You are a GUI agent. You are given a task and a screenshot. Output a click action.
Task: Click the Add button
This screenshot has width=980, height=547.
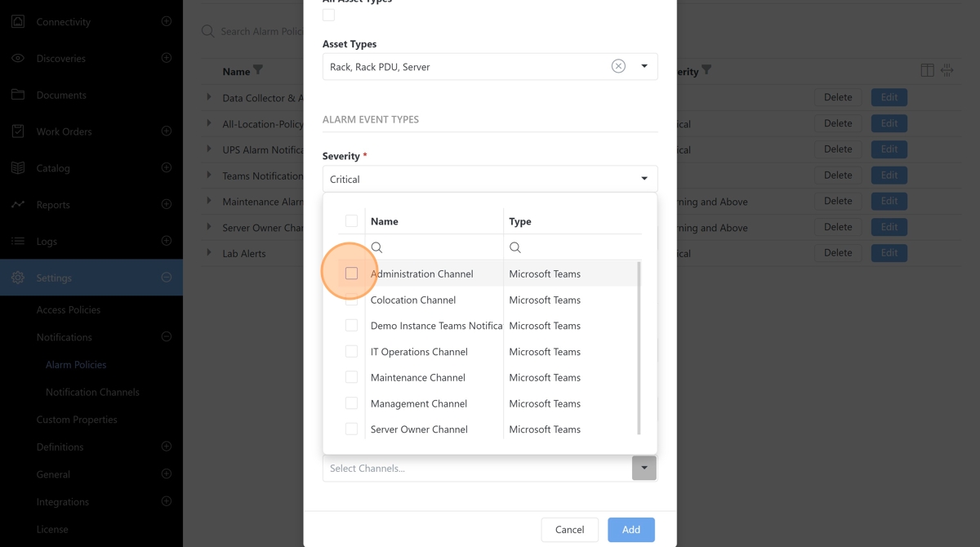630,530
